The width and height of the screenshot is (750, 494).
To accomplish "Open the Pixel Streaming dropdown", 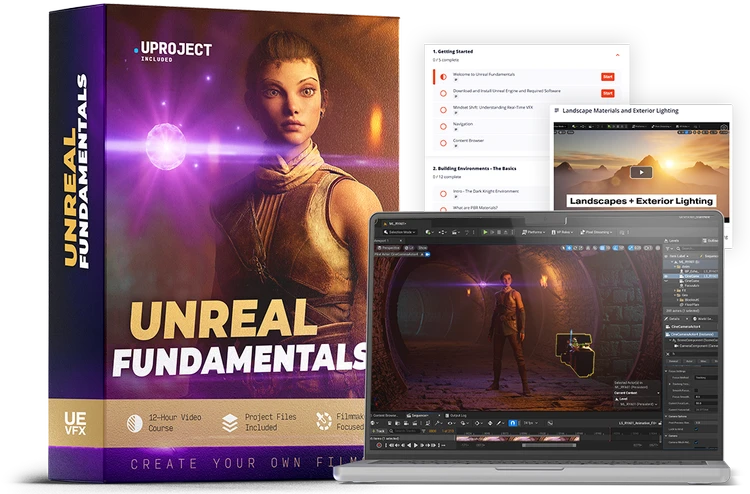I will 596,232.
